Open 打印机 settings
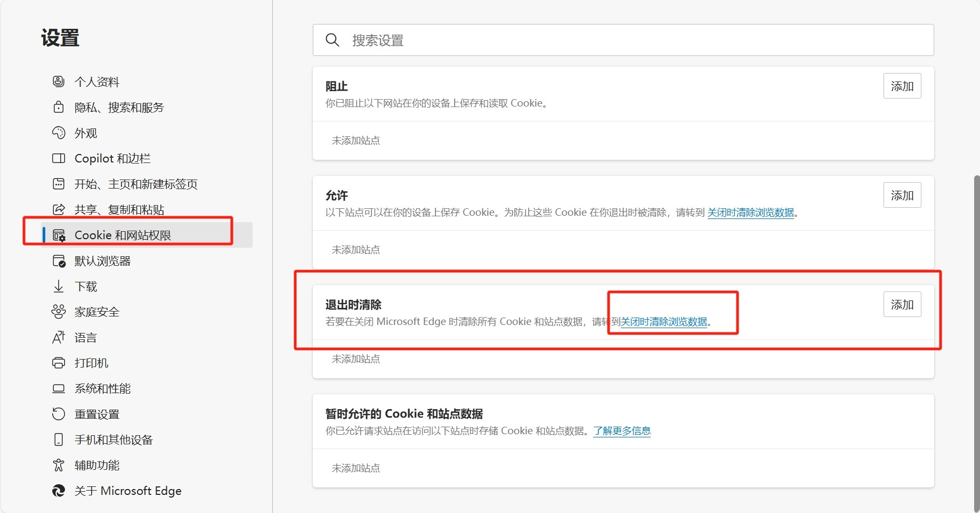This screenshot has width=980, height=513. 147,363
